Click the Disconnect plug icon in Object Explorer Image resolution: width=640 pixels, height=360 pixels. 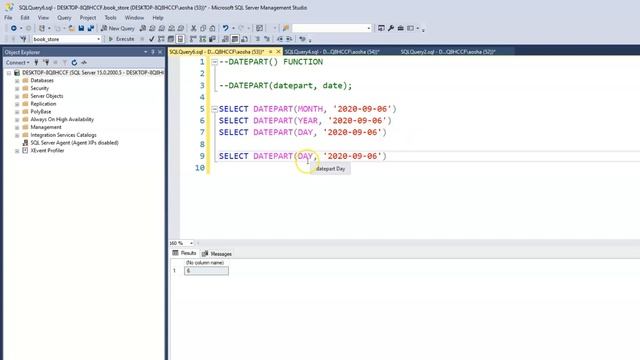point(46,62)
